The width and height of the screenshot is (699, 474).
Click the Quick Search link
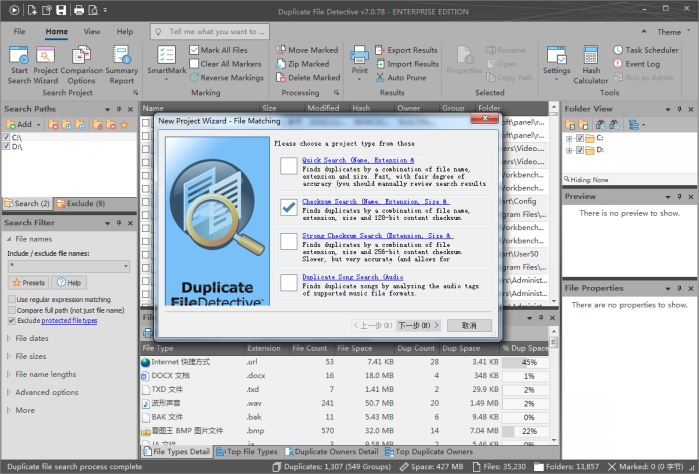358,160
